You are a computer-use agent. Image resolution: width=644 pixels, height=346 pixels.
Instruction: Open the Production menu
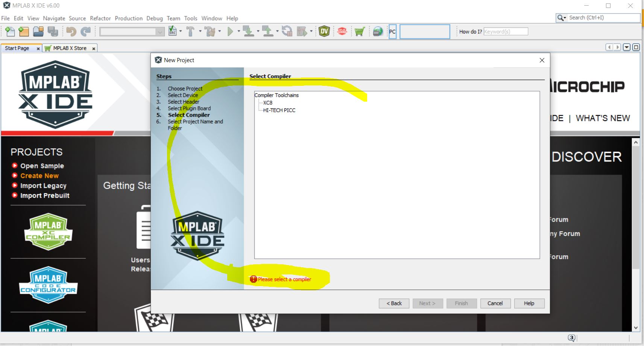[129, 18]
